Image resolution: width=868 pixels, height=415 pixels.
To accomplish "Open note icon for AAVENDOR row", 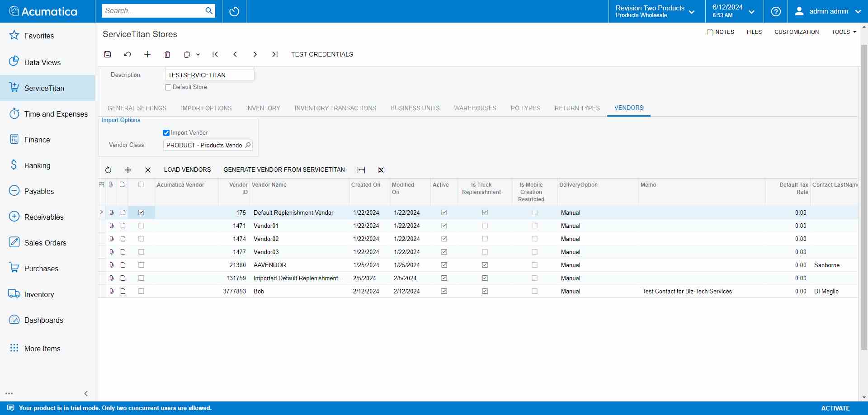I will [123, 265].
